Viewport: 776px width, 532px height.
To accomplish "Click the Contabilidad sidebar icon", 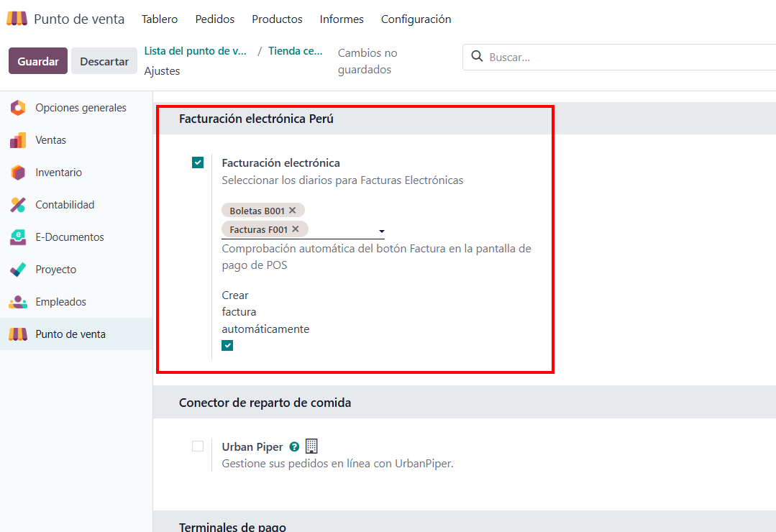I will tap(18, 205).
